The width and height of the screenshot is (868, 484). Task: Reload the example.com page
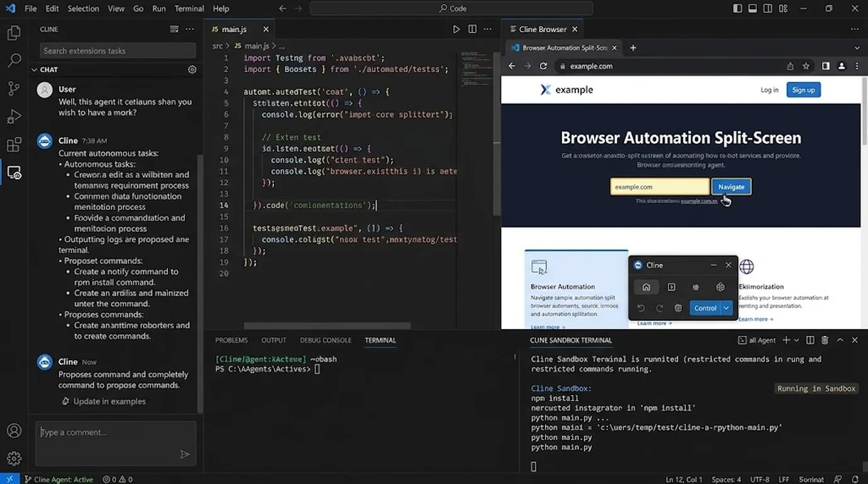tap(543, 66)
